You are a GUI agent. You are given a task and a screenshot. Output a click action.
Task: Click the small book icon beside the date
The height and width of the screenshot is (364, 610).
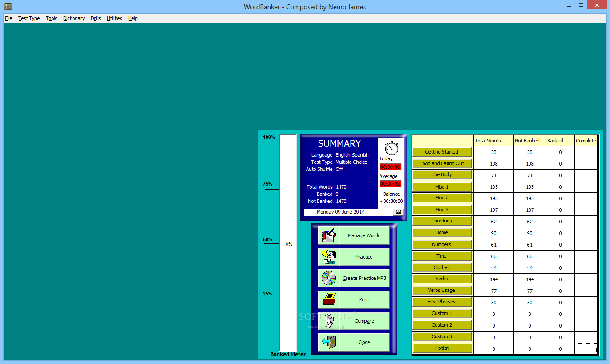pyautogui.click(x=398, y=212)
